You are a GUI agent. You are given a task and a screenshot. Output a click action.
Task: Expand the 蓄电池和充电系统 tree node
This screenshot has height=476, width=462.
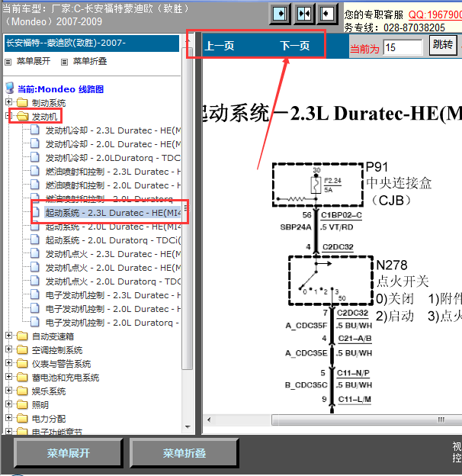(9, 377)
